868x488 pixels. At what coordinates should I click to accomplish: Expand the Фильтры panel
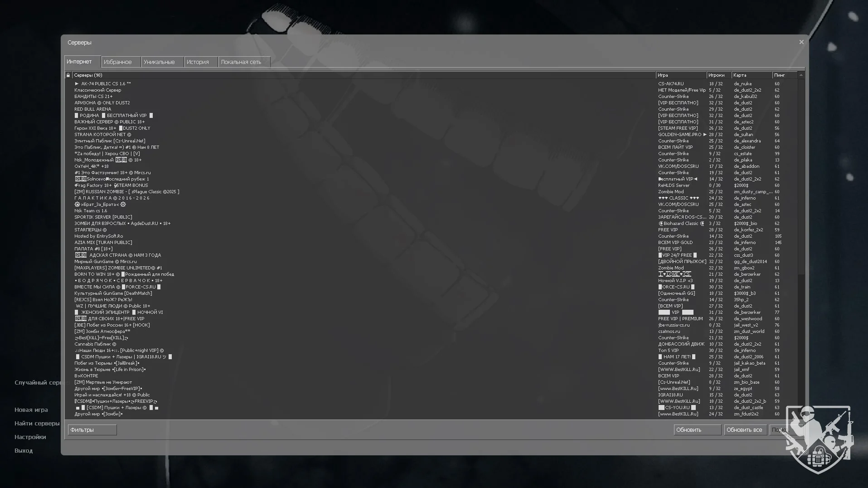point(92,430)
